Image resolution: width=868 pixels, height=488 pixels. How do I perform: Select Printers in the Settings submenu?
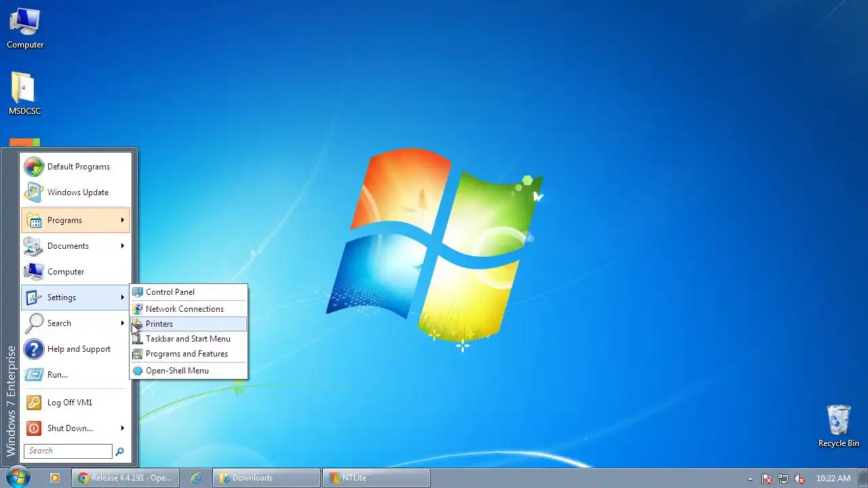[x=189, y=324]
